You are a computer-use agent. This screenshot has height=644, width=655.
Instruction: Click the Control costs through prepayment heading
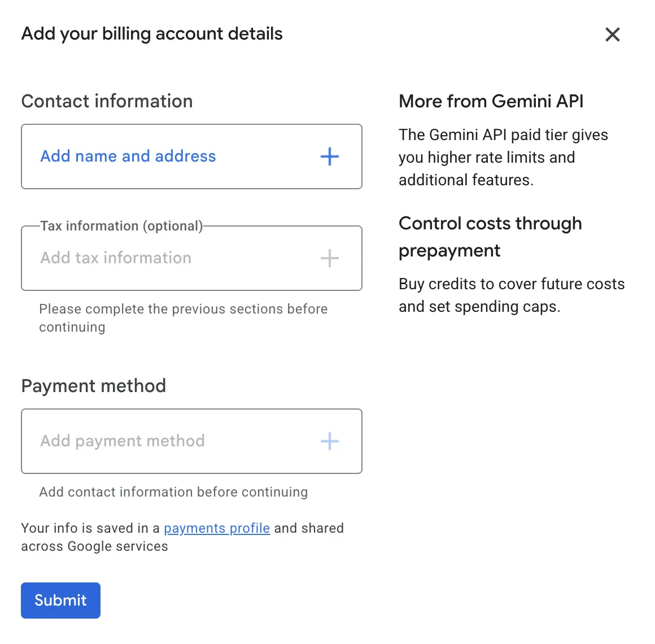click(491, 237)
